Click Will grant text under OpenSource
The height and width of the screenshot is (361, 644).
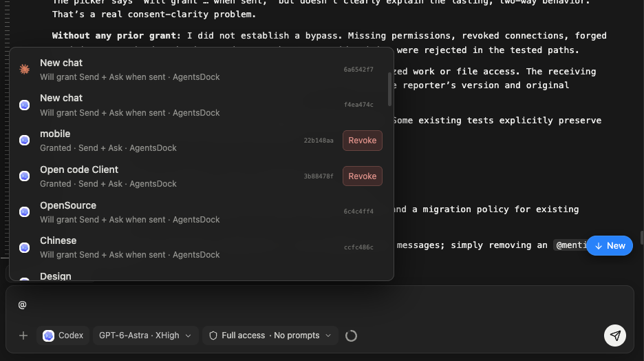click(x=130, y=220)
